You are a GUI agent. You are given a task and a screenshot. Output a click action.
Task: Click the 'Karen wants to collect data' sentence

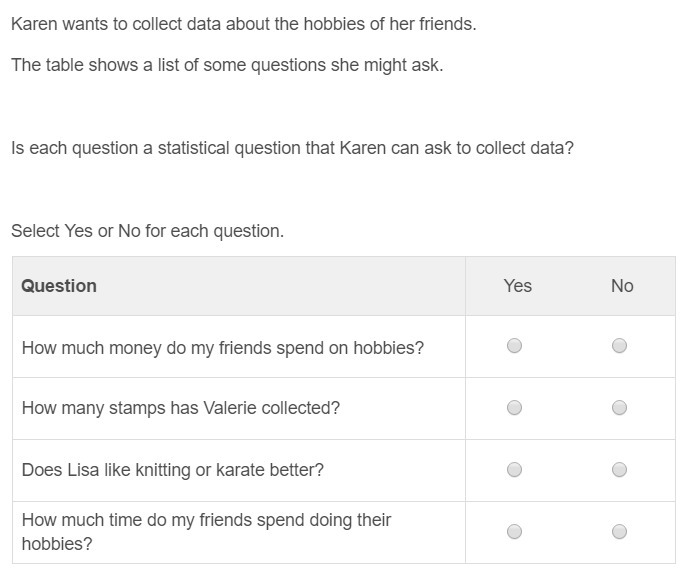point(243,23)
